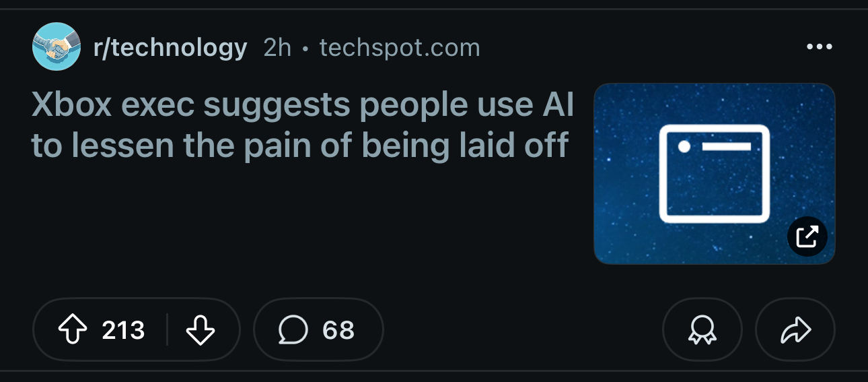
Task: Click the comment speech bubble icon
Action: pyautogui.click(x=293, y=330)
